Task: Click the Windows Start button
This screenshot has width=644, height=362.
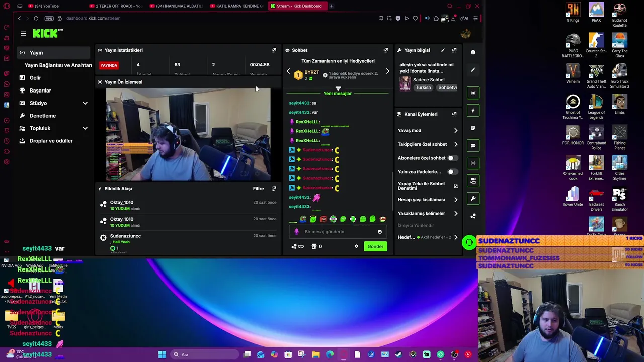Action: point(162,354)
